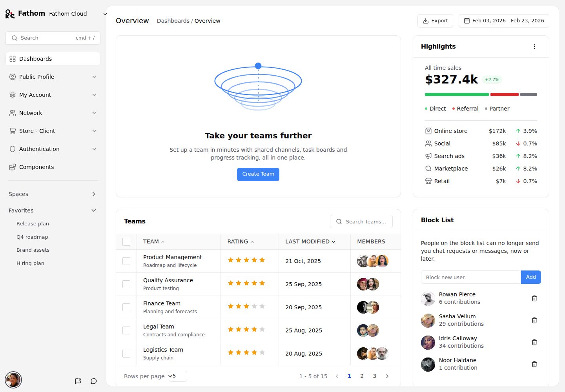The image size is (565, 392).
Task: Open the chat bubble icon in sidebar footer
Action: click(x=94, y=381)
